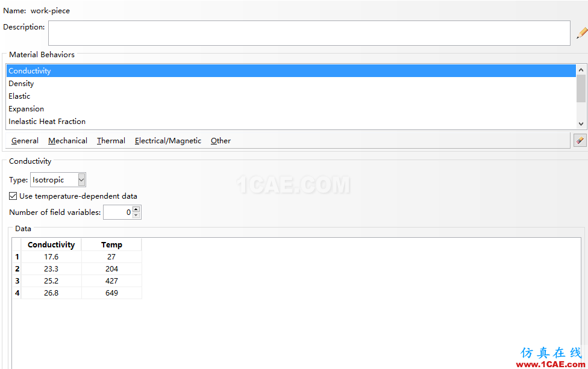Image resolution: width=588 pixels, height=369 pixels.
Task: Click the eraser delete-behavior icon
Action: click(580, 140)
